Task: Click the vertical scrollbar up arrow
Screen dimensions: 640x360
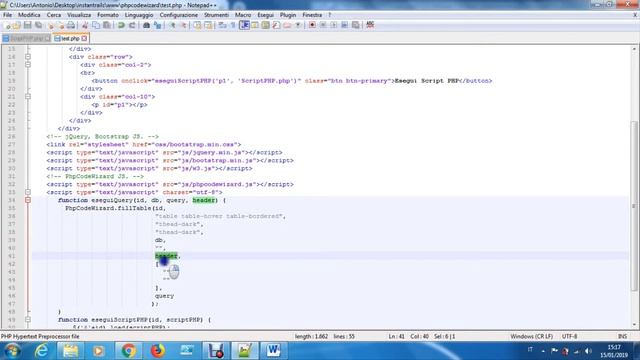Action: (634, 49)
